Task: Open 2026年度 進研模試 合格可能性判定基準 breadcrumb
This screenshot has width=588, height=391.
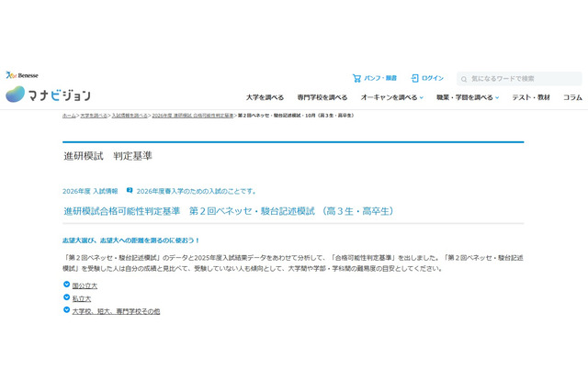Action: point(193,116)
